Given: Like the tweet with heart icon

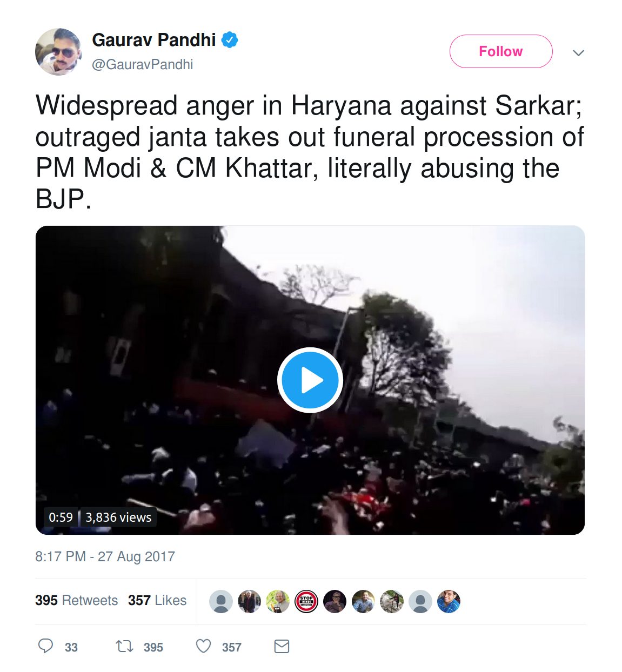Looking at the screenshot, I should pos(203,646).
